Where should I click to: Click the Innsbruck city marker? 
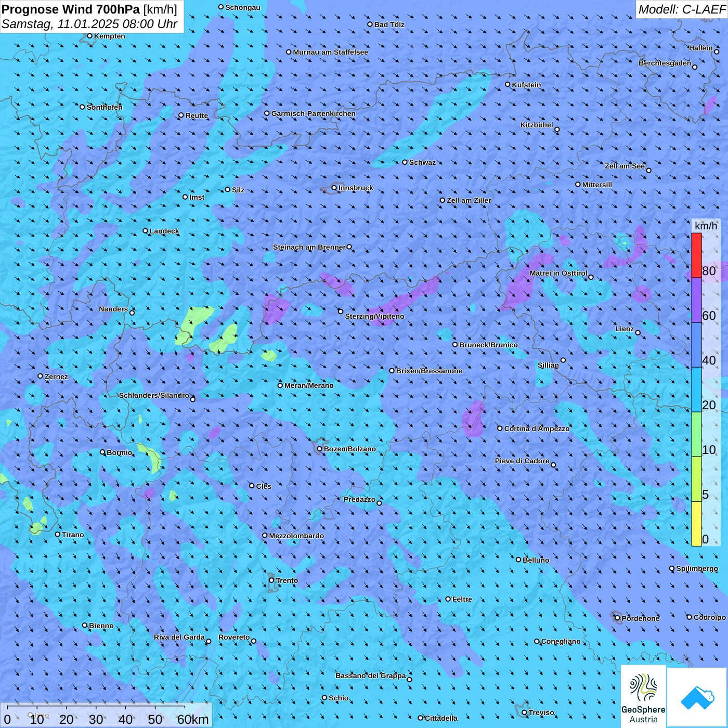tap(334, 188)
